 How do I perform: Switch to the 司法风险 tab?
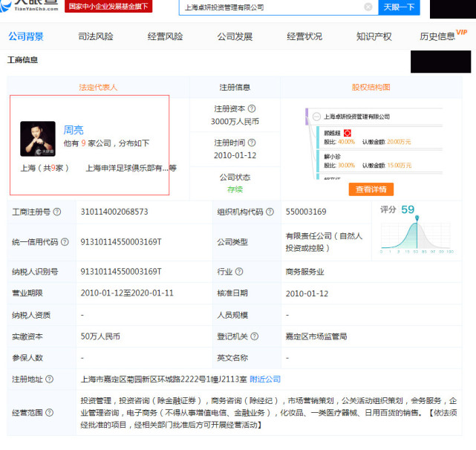click(96, 36)
